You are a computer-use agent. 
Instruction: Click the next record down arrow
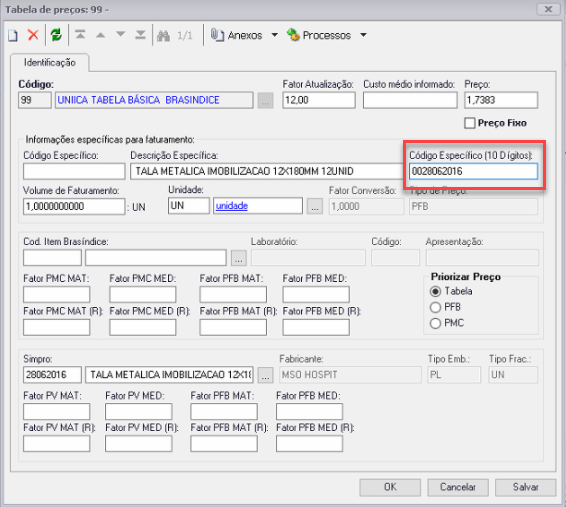coord(121,34)
